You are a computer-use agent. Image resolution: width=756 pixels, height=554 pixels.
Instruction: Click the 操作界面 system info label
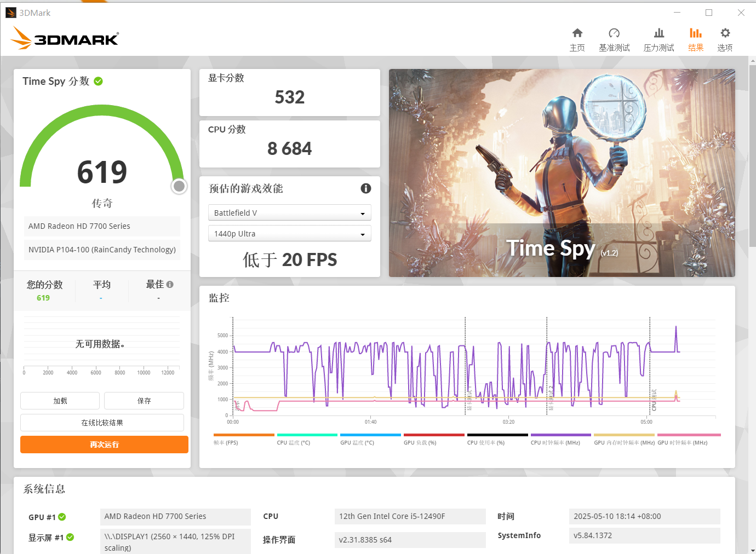tap(279, 540)
